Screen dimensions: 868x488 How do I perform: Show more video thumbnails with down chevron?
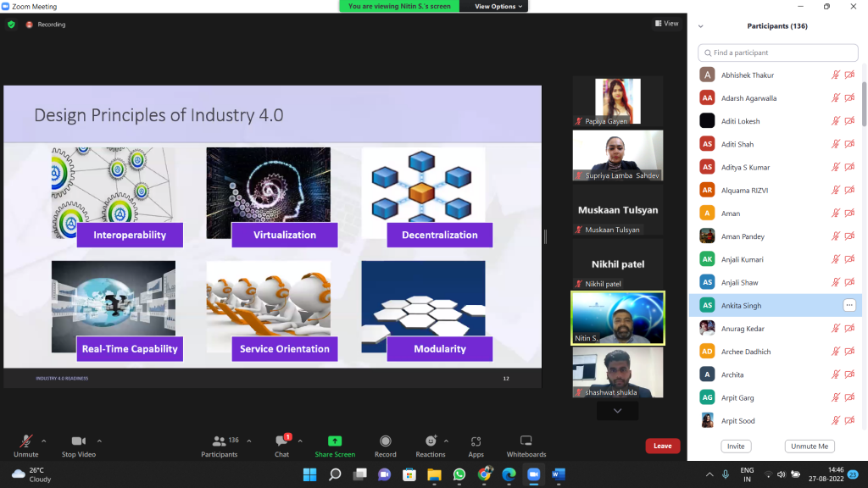(617, 411)
